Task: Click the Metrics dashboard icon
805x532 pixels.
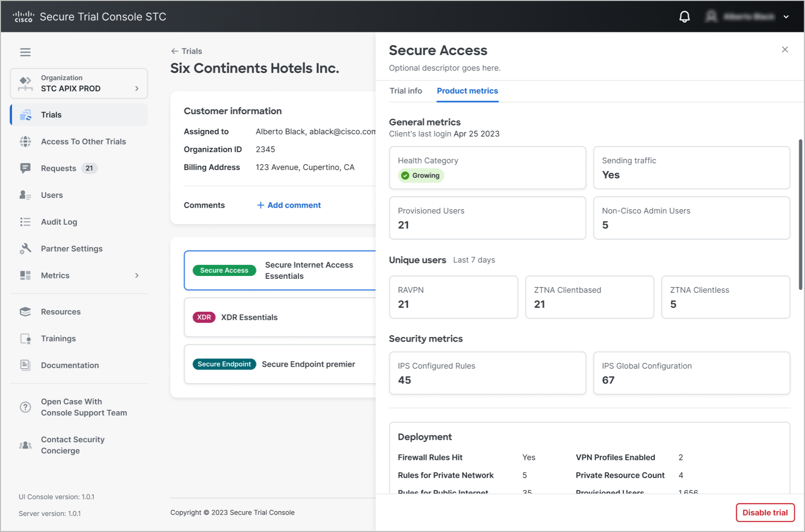Action: pyautogui.click(x=25, y=275)
